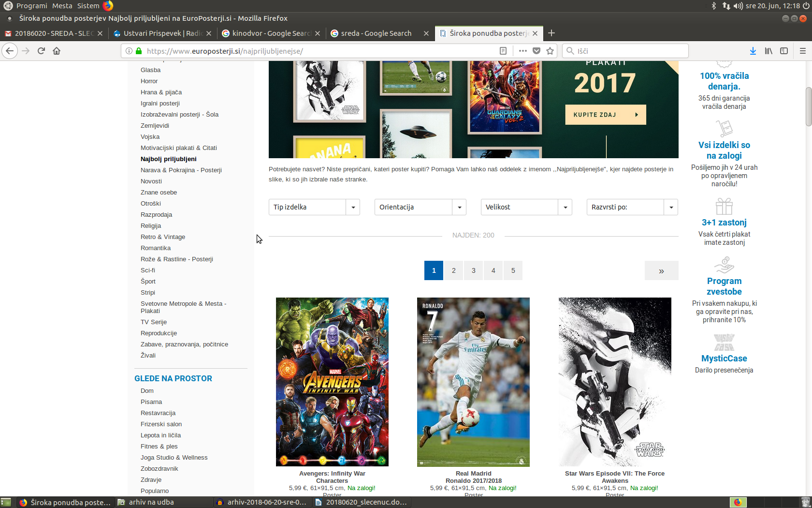Toggle the Firefox sidebar
This screenshot has height=508, width=812.
coord(784,51)
